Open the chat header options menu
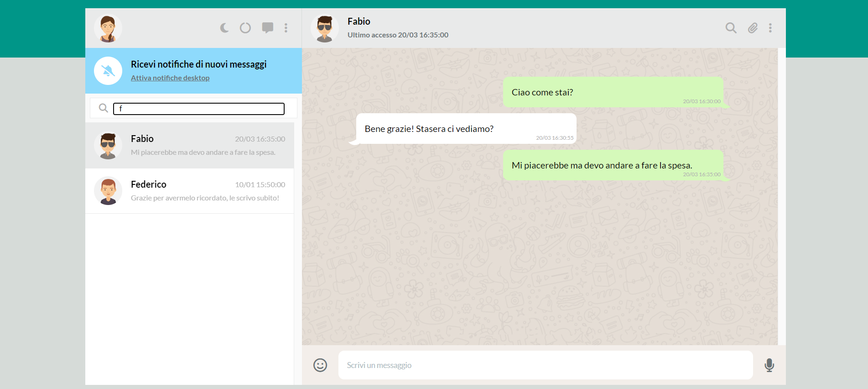This screenshot has height=389, width=868. [770, 28]
